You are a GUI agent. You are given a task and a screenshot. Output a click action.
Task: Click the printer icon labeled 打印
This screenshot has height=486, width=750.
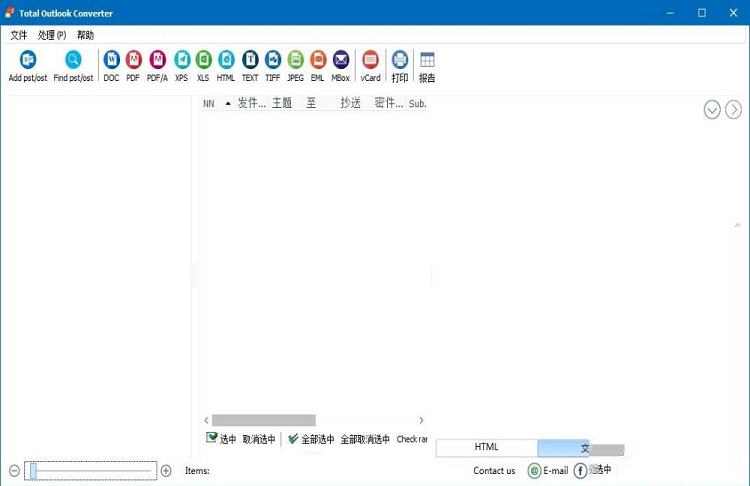(x=400, y=60)
